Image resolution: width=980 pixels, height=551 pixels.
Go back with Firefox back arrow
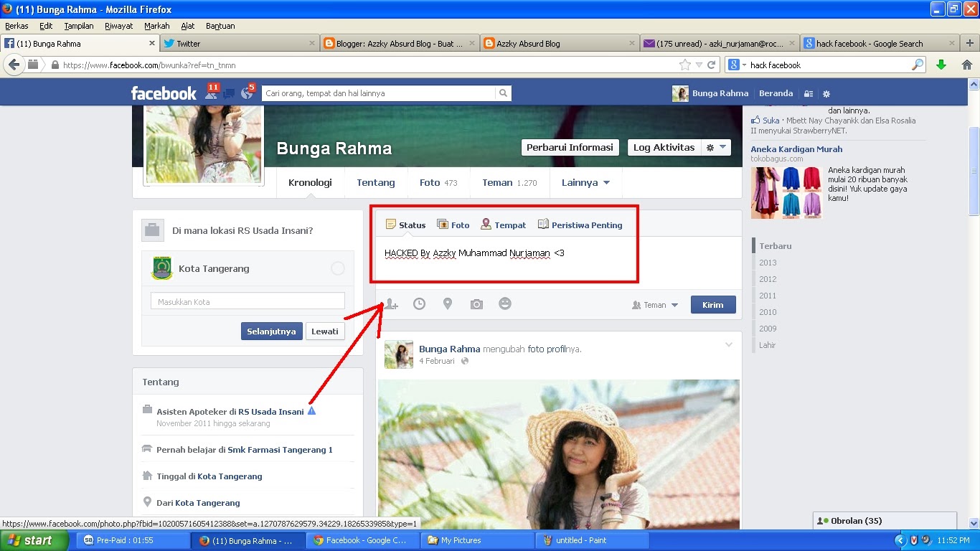pyautogui.click(x=14, y=65)
